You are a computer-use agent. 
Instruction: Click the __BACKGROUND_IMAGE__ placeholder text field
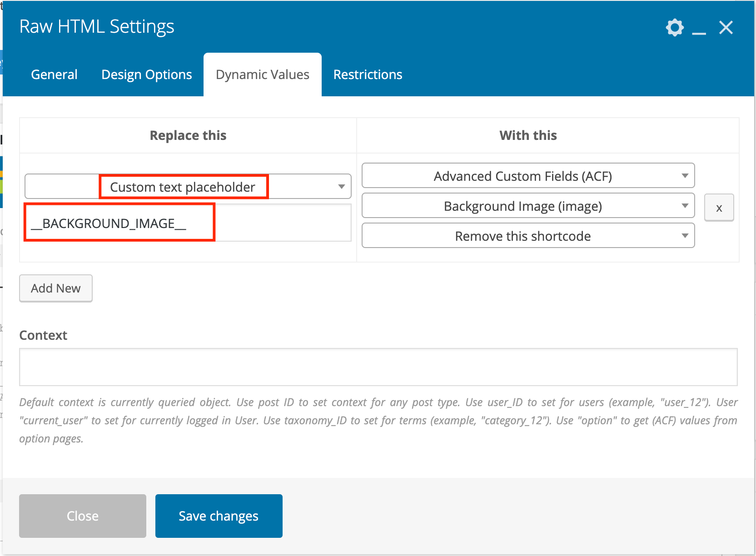click(188, 223)
